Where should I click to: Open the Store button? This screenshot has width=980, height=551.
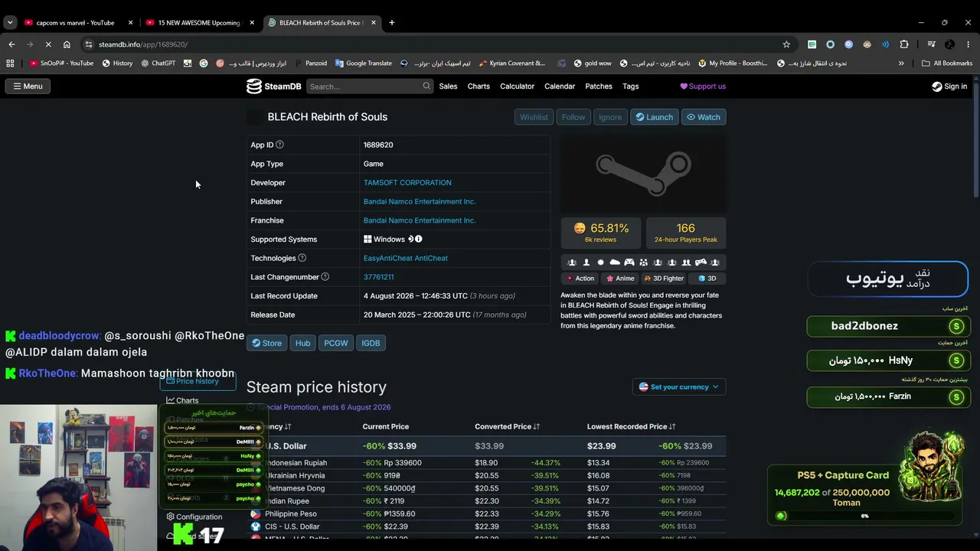267,343
